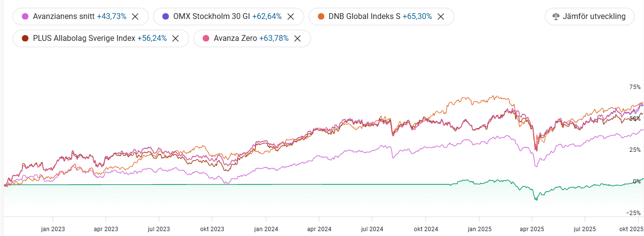Remove DNB Global Indeks S comparison

click(x=441, y=17)
